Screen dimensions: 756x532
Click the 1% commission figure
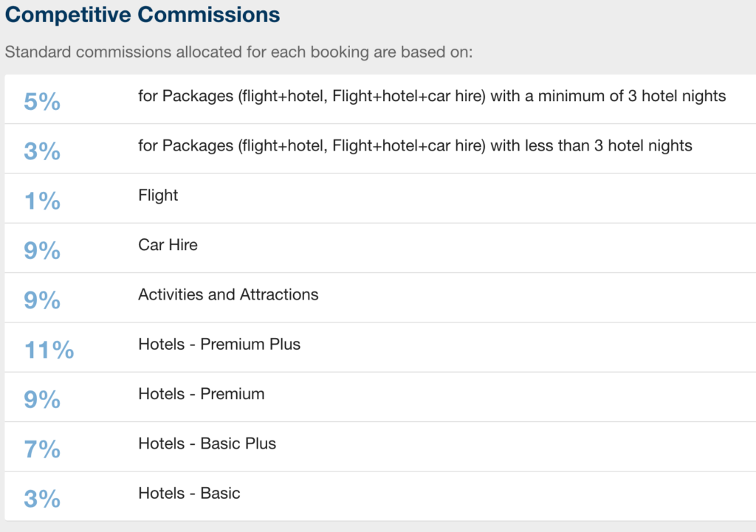pos(42,201)
